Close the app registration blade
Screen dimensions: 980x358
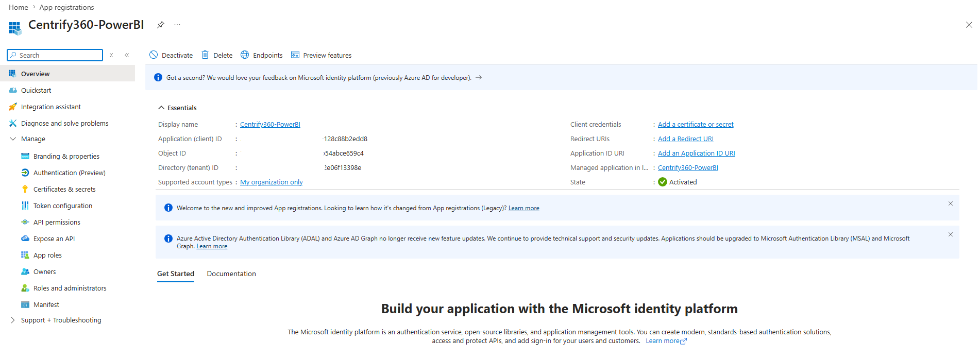tap(969, 25)
